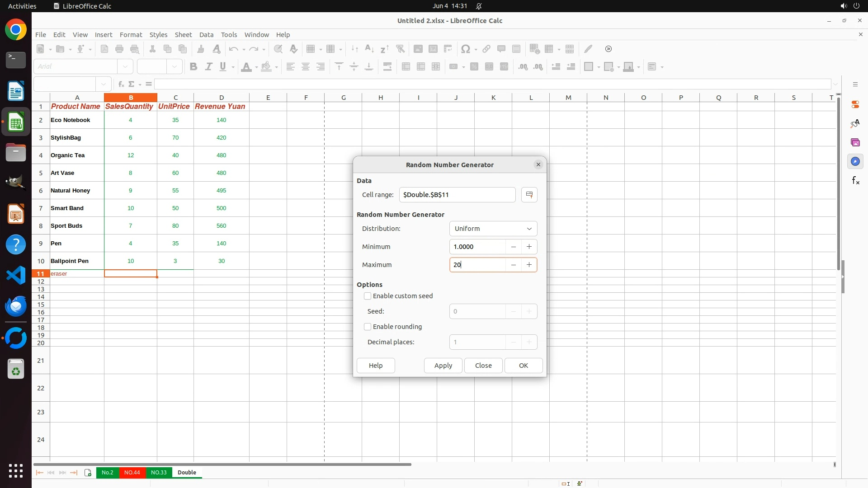Click the Shrink cell range button
This screenshot has height=488, width=868.
coord(529,195)
